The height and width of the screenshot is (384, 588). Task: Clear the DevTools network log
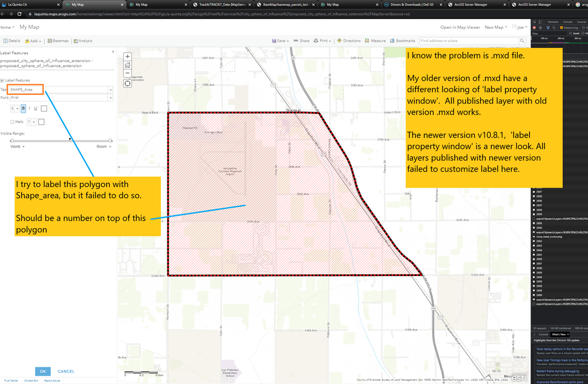point(540,28)
